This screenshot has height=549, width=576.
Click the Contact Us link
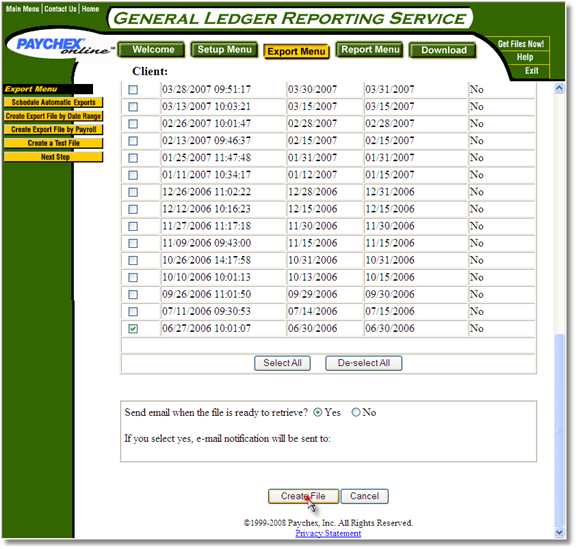click(x=61, y=9)
